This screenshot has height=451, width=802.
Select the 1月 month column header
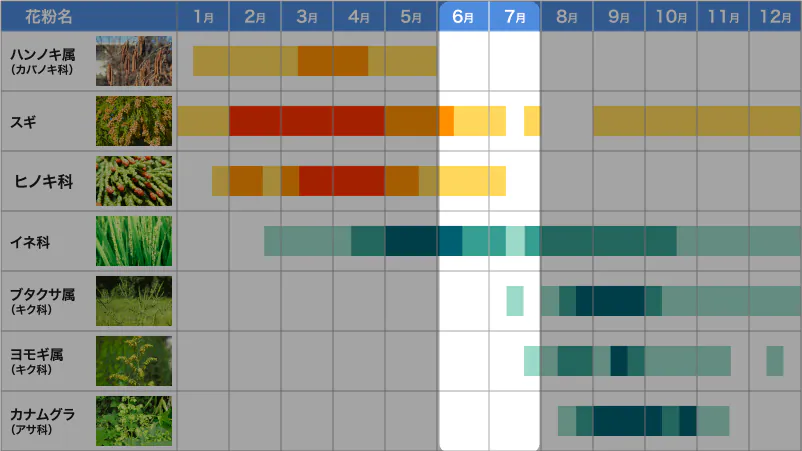(x=203, y=16)
